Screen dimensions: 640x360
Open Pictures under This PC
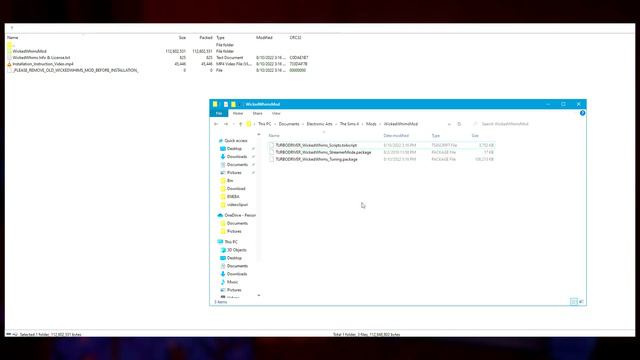click(234, 290)
